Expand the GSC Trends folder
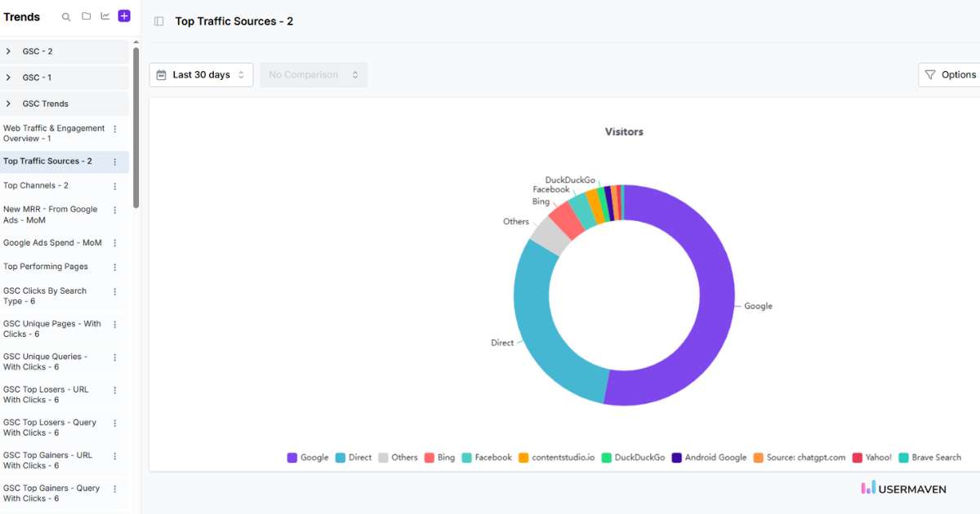This screenshot has width=980, height=514. tap(65, 104)
